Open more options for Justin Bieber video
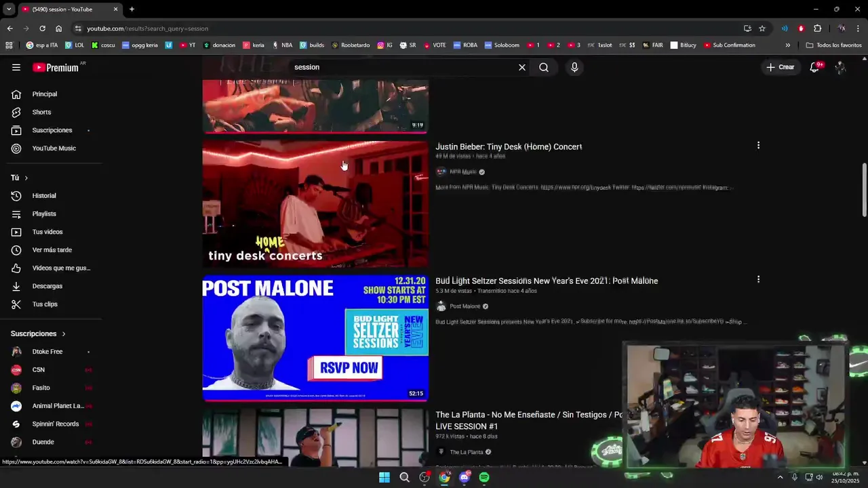868x488 pixels. pyautogui.click(x=758, y=145)
